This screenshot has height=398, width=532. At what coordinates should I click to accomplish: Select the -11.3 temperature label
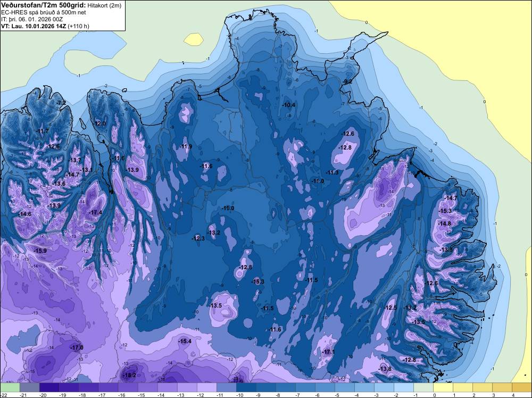pyautogui.click(x=332, y=173)
